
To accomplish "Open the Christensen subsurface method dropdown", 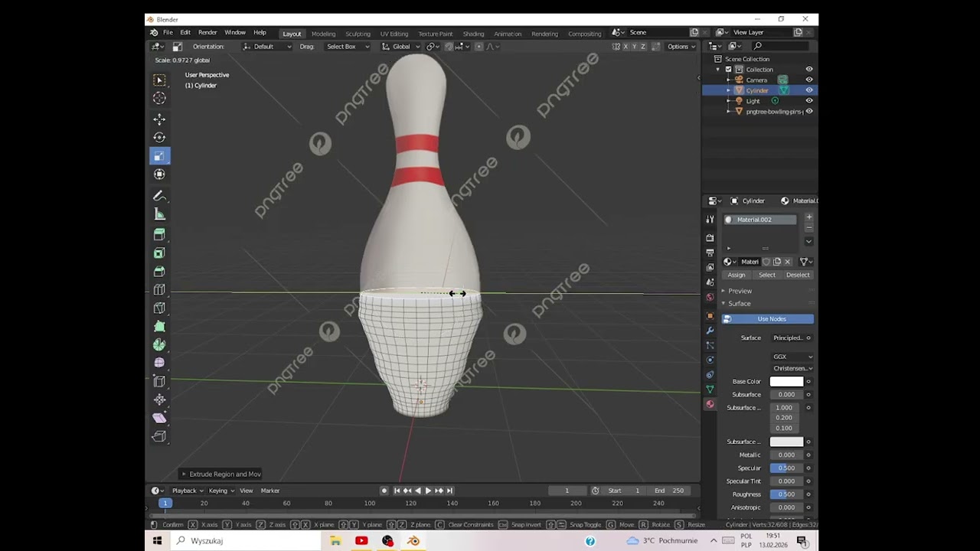I will pyautogui.click(x=792, y=368).
